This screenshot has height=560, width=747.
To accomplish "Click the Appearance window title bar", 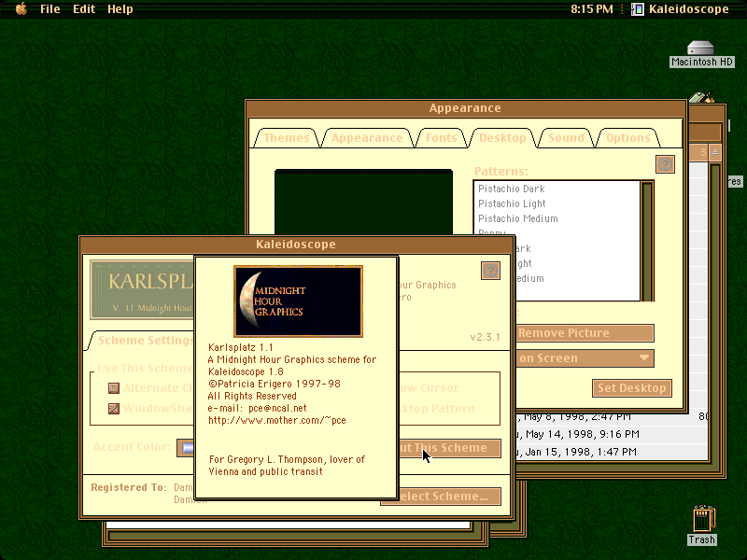I will [465, 108].
